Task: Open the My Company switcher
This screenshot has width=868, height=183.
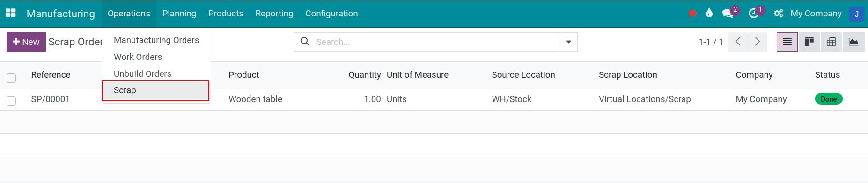Action: click(816, 14)
